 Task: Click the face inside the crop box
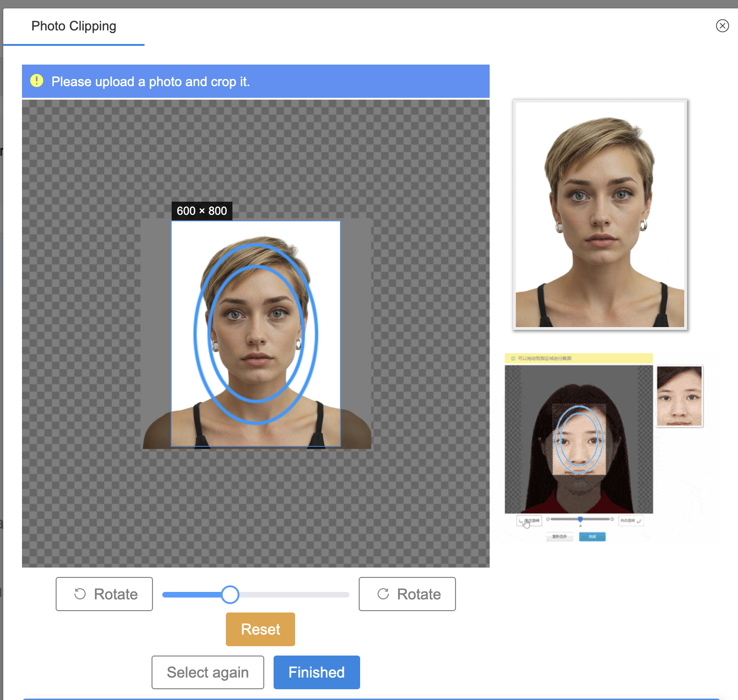(256, 328)
